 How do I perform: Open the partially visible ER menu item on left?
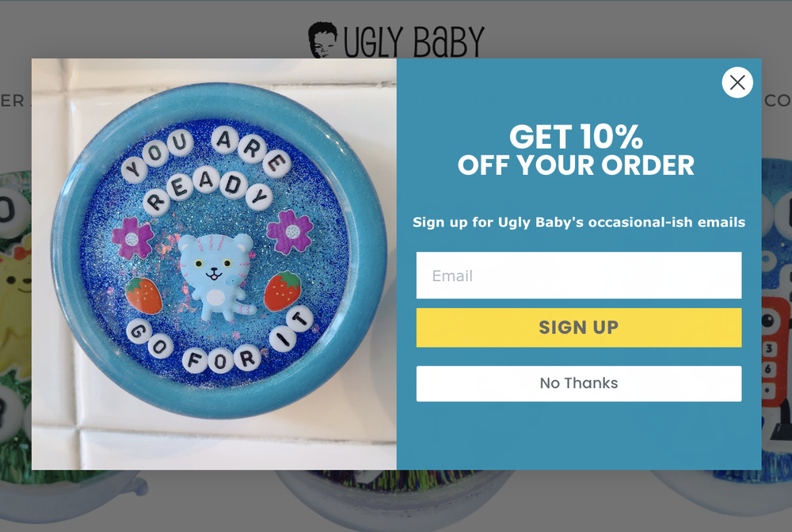[12, 101]
